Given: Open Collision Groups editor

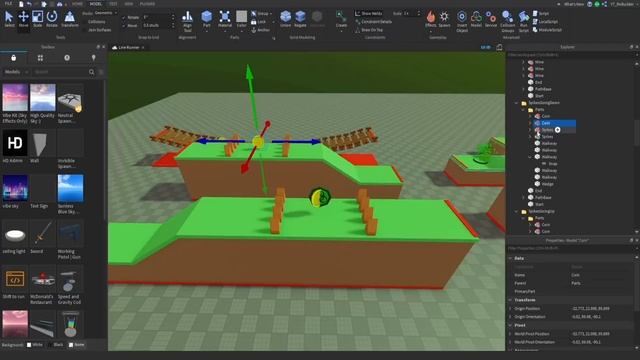Looking at the screenshot, I should [507, 21].
